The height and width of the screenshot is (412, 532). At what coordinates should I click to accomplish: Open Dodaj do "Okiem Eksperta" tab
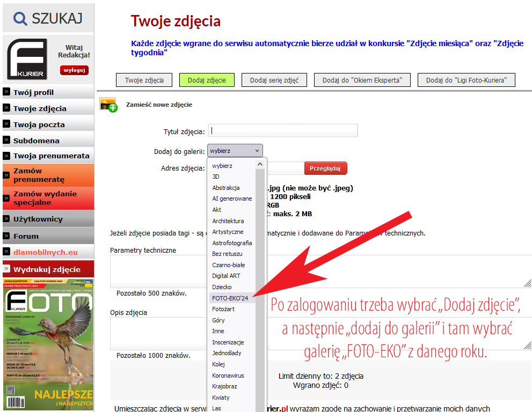point(362,80)
